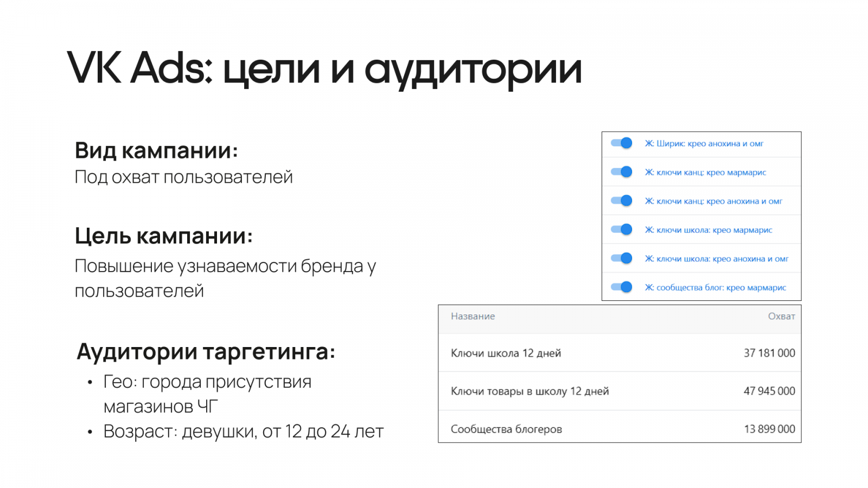868x488 pixels.
Task: Select the "Ключи школа 12 дней" row name
Action: tap(506, 353)
